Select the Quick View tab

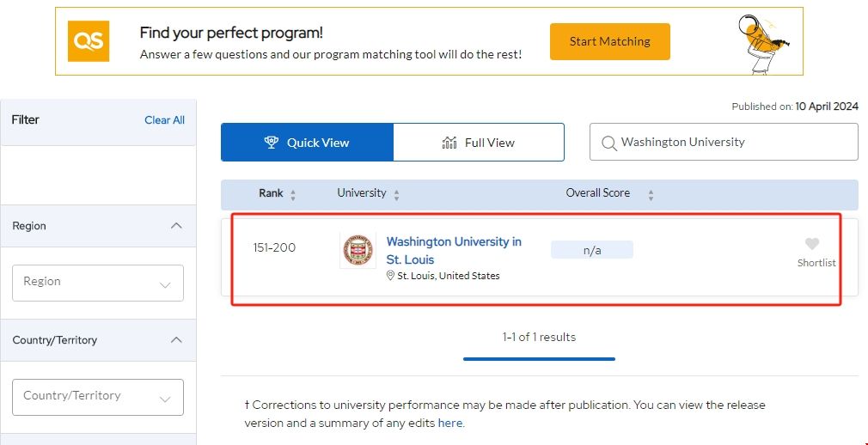tap(307, 143)
